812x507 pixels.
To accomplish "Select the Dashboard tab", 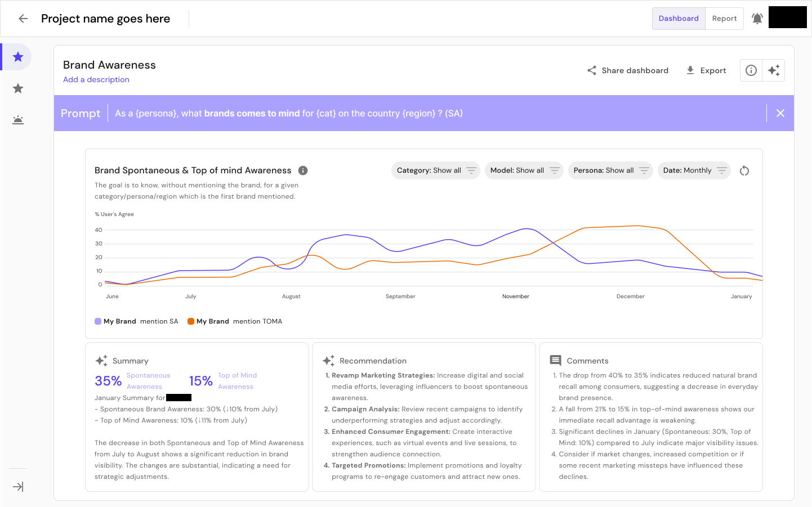I will point(679,18).
